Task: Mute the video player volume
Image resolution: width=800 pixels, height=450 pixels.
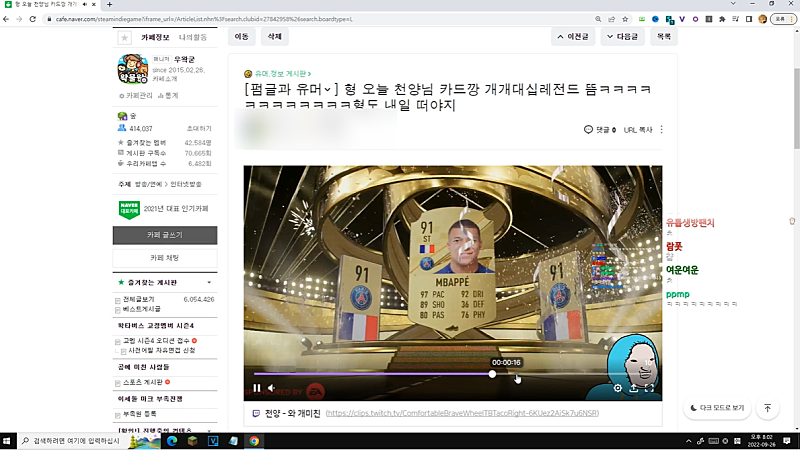Action: tap(271, 388)
